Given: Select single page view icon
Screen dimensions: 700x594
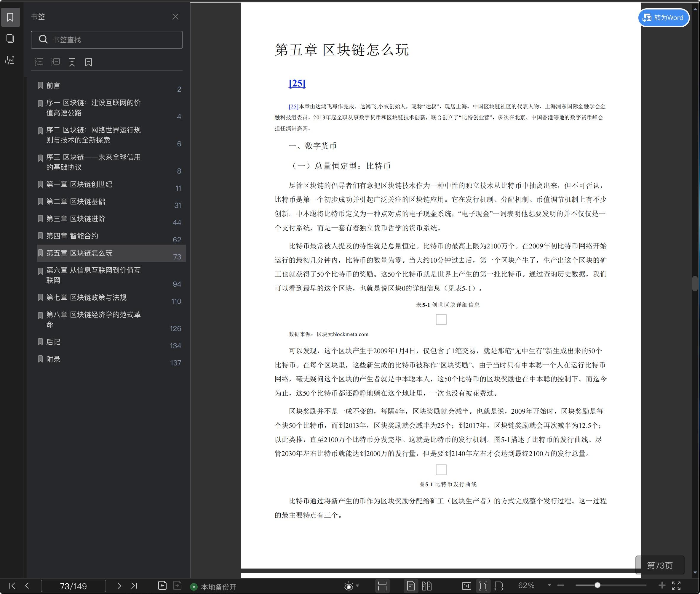Looking at the screenshot, I should pyautogui.click(x=411, y=586).
